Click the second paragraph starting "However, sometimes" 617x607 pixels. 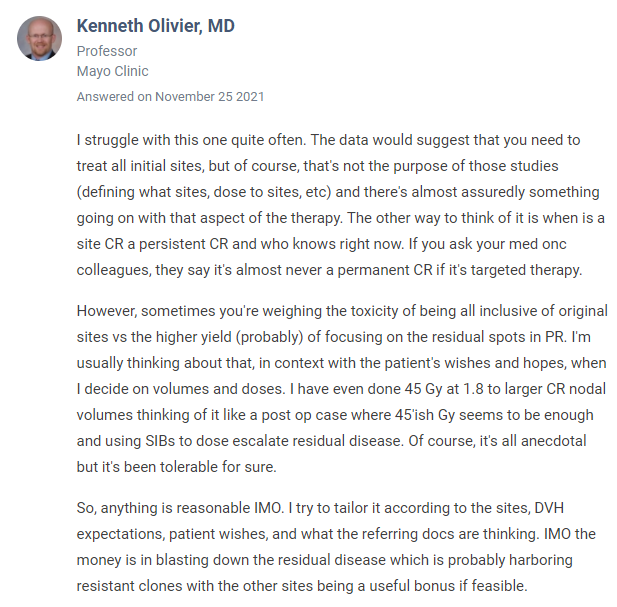tap(342, 389)
